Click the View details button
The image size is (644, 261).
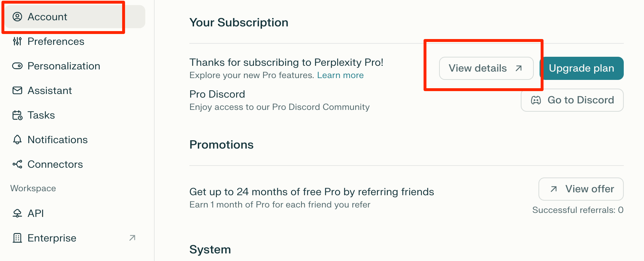(486, 68)
